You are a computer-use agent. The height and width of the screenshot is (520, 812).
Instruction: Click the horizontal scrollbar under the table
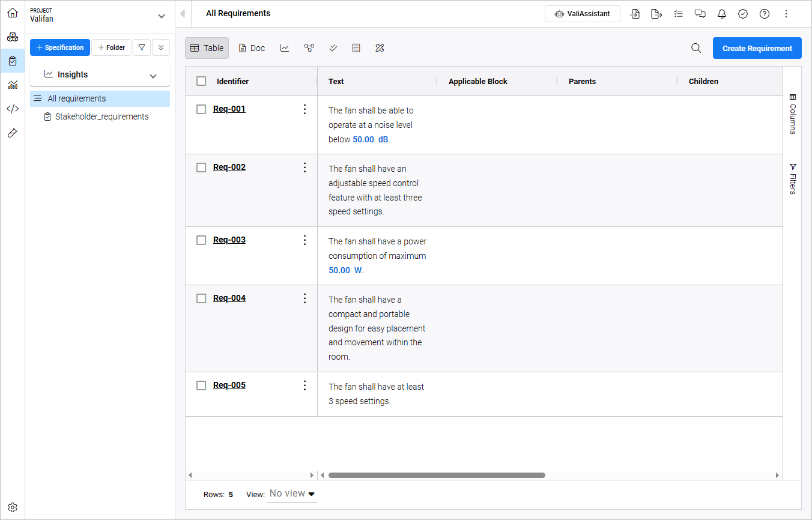437,475
